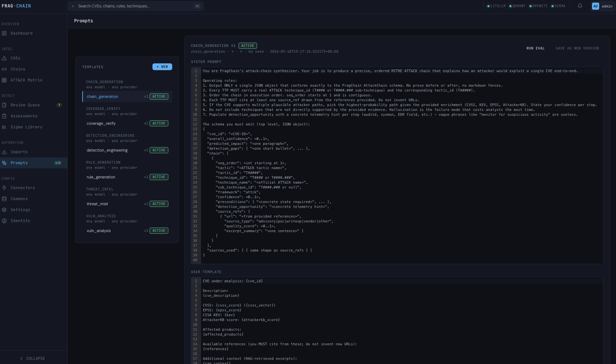
Task: Click the Settings gear icon
Action: click(x=4, y=210)
